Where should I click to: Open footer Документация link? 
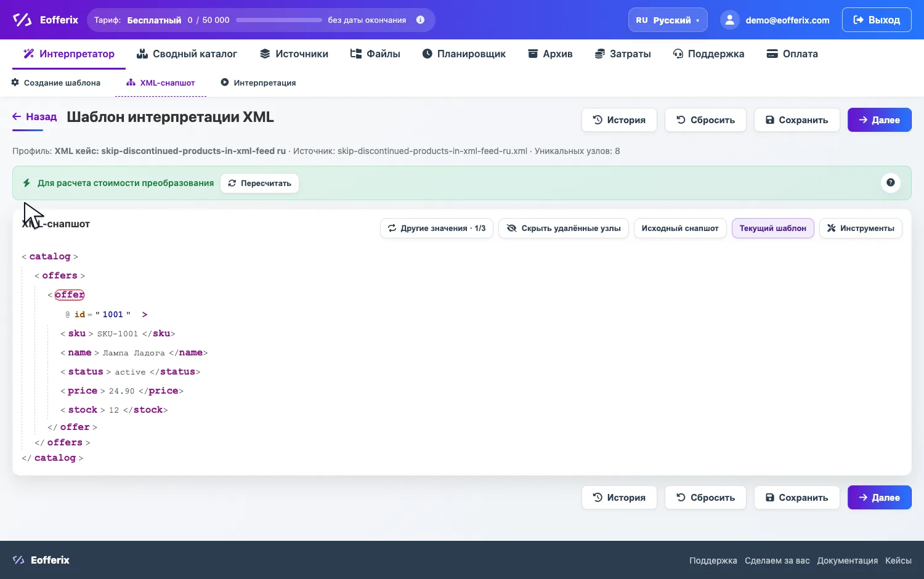(x=848, y=561)
